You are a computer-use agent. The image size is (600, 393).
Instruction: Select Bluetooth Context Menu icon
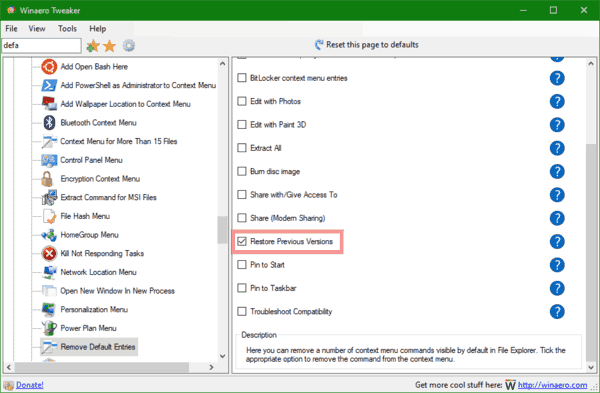[x=49, y=123]
